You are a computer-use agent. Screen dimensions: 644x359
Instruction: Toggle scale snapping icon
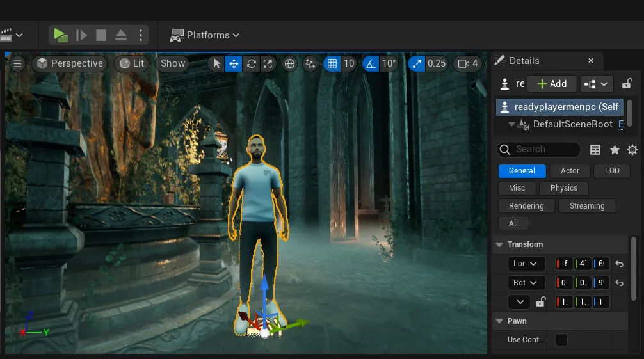click(x=417, y=63)
